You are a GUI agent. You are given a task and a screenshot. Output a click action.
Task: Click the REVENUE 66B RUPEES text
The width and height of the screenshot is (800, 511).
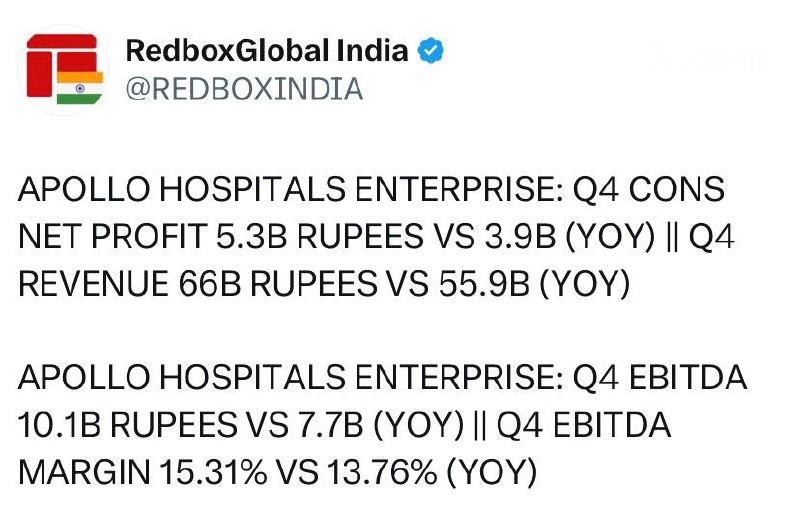197,284
